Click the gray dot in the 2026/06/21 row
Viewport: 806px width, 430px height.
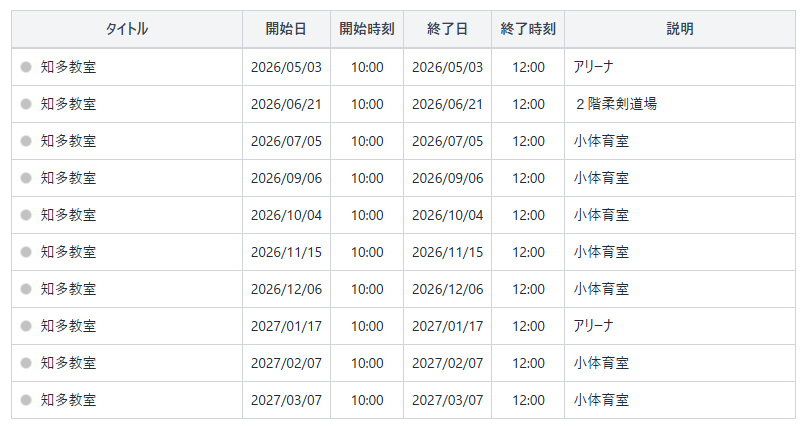point(26,104)
